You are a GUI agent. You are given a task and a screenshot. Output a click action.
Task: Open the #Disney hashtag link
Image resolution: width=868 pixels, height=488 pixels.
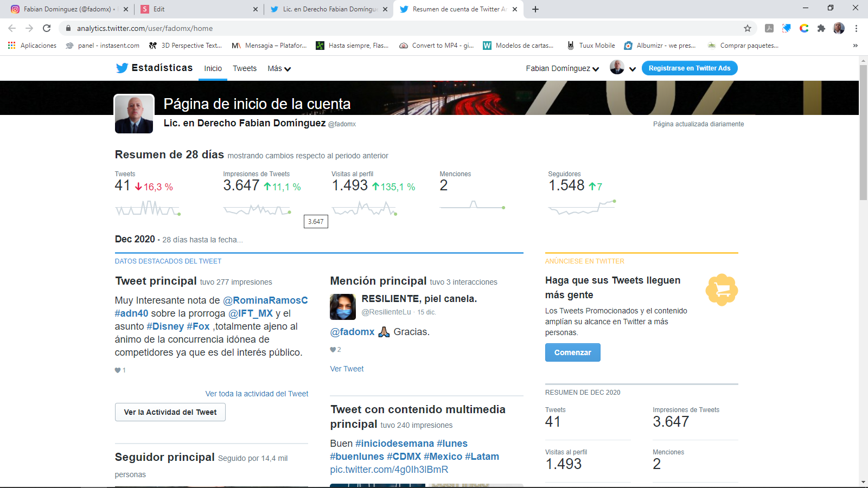click(165, 326)
